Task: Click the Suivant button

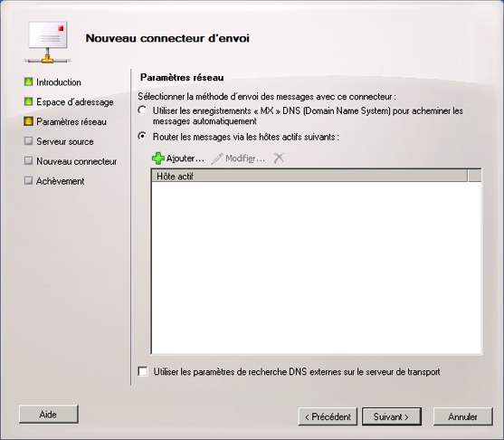Action: (x=392, y=416)
